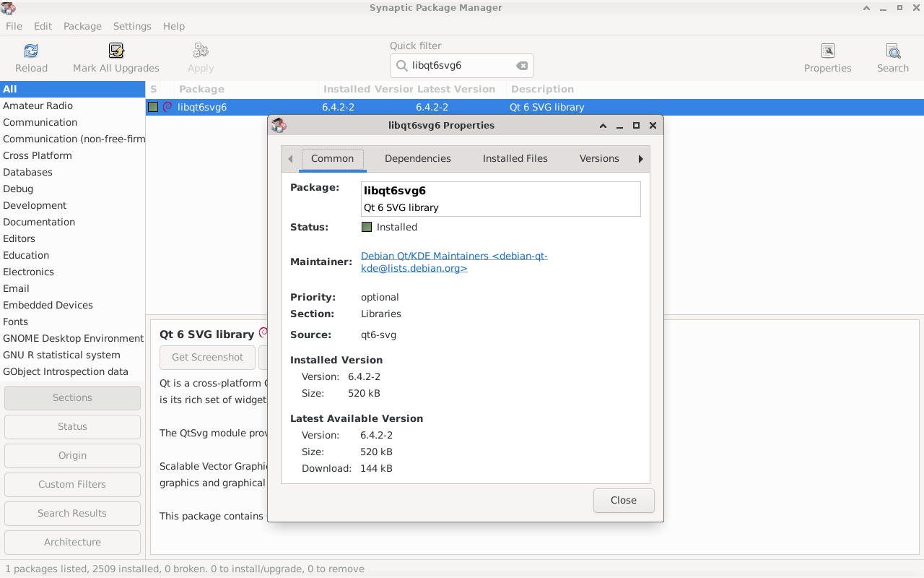Open the Help menu

click(x=174, y=26)
